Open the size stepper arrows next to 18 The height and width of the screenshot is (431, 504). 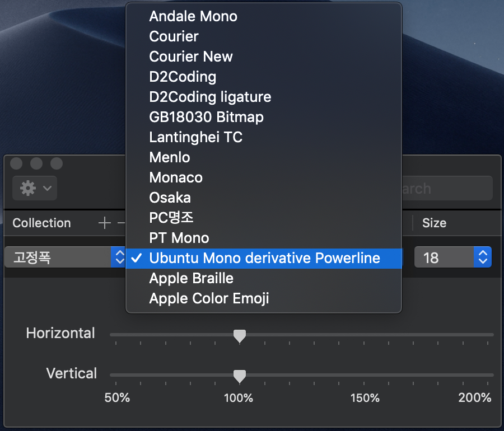pyautogui.click(x=483, y=257)
